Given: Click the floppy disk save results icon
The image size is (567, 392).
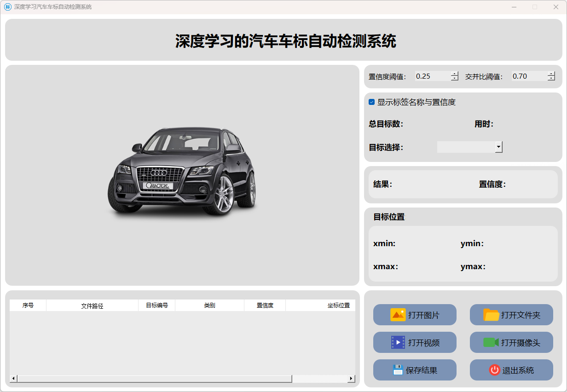Looking at the screenshot, I should point(398,370).
